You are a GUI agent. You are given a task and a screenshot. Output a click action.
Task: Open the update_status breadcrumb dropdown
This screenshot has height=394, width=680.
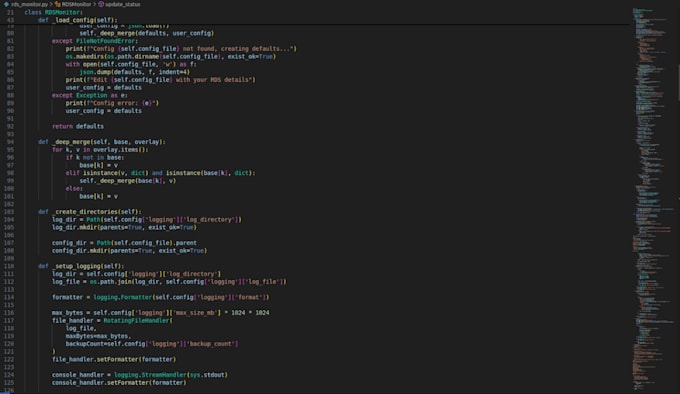[x=123, y=4]
